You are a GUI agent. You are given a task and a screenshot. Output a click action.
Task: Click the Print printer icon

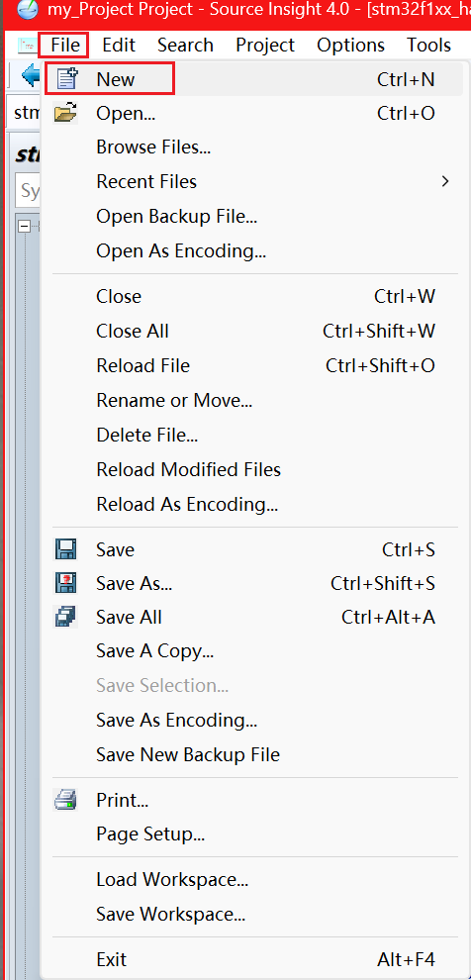(65, 800)
